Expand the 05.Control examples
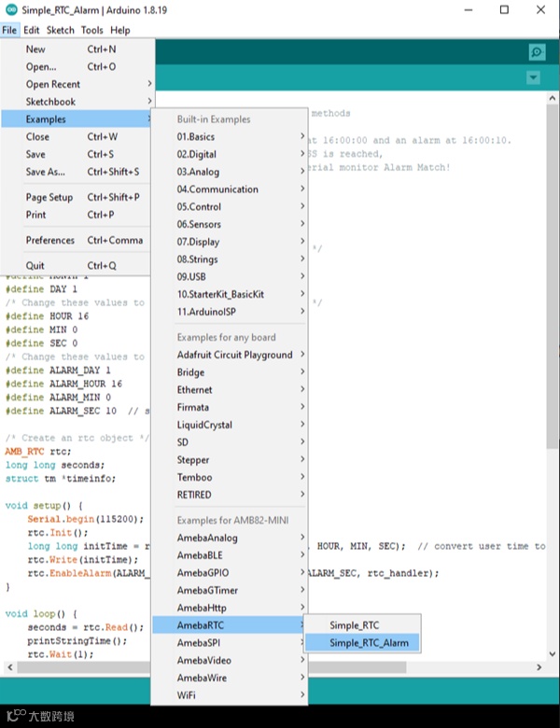This screenshot has height=728, width=560. click(x=230, y=206)
